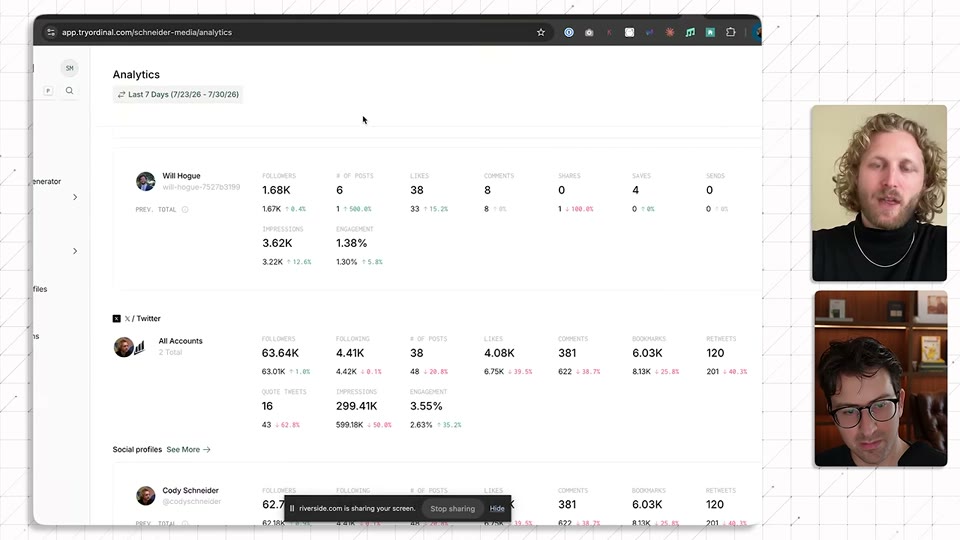
Task: Click the 'All Accounts' label
Action: (x=181, y=341)
